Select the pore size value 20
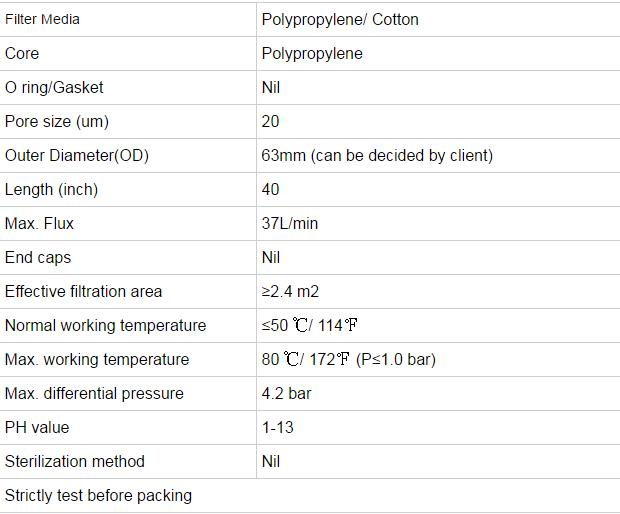 (270, 121)
